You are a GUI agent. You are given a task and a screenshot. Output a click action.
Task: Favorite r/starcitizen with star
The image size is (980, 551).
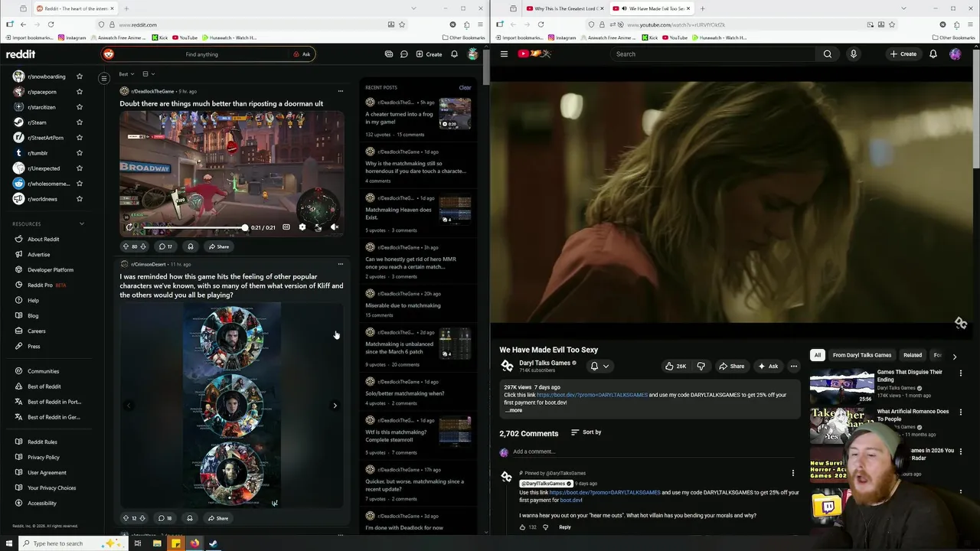pyautogui.click(x=79, y=107)
